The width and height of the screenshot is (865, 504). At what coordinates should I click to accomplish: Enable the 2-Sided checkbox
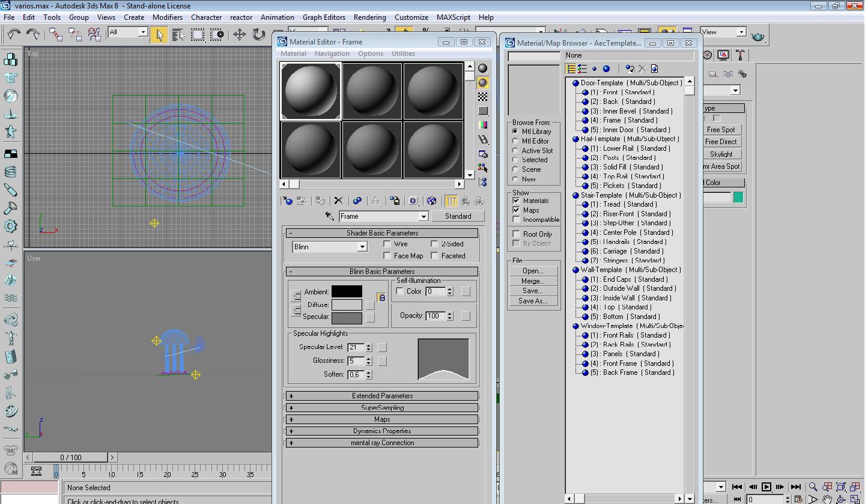pyautogui.click(x=434, y=244)
